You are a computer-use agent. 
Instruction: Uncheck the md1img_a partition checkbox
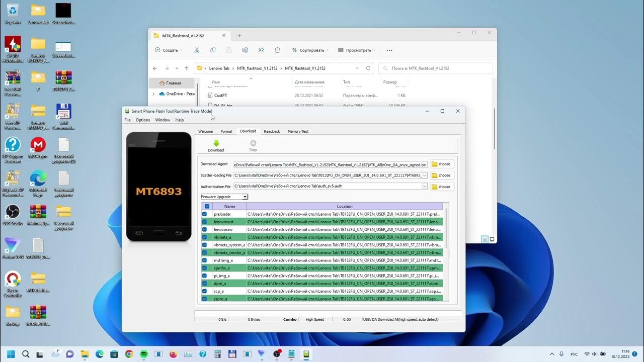point(204,260)
